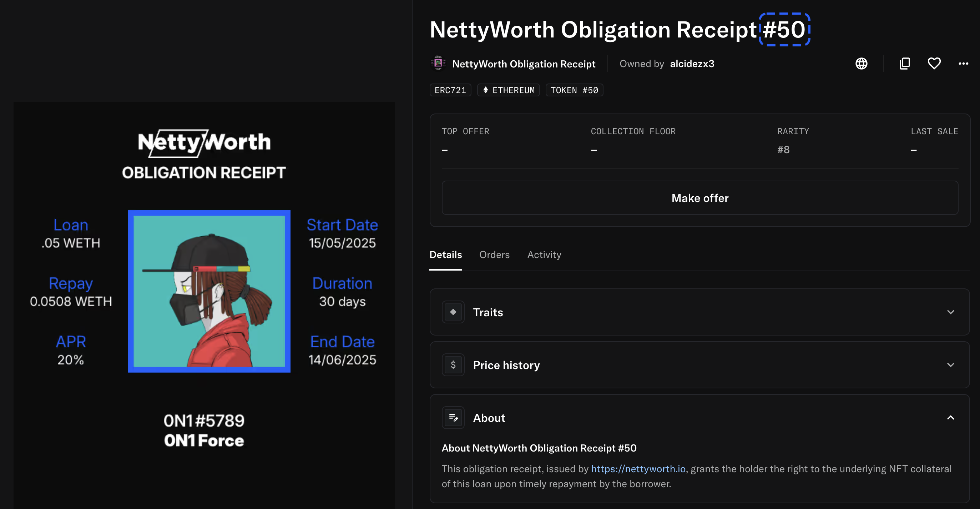Click the LAST SALE label

(x=934, y=131)
